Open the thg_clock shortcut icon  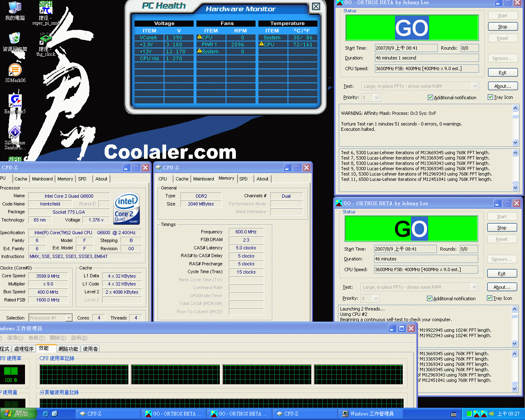click(46, 44)
